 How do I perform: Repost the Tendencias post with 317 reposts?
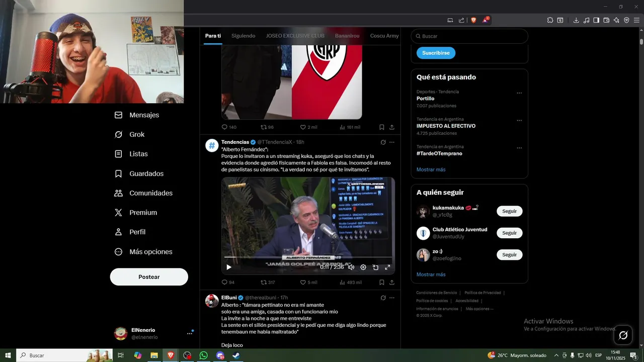268,283
